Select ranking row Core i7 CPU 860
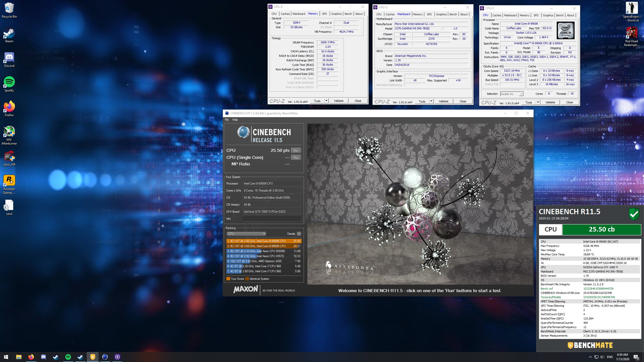 264,271
